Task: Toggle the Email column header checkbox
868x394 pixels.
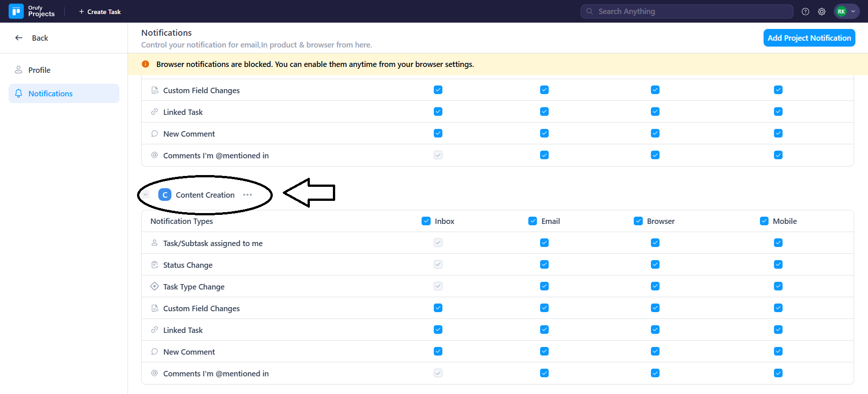Action: (x=532, y=221)
